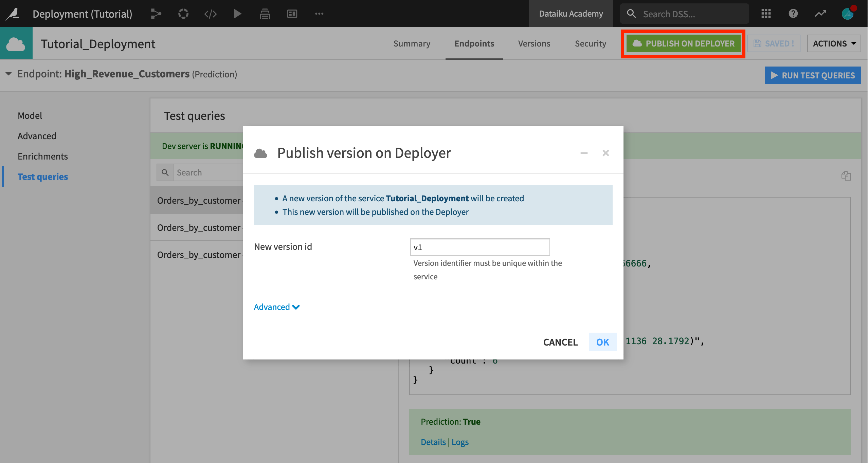Click the PUBLISH ON DEPLOYER button
This screenshot has height=463, width=868.
click(683, 43)
